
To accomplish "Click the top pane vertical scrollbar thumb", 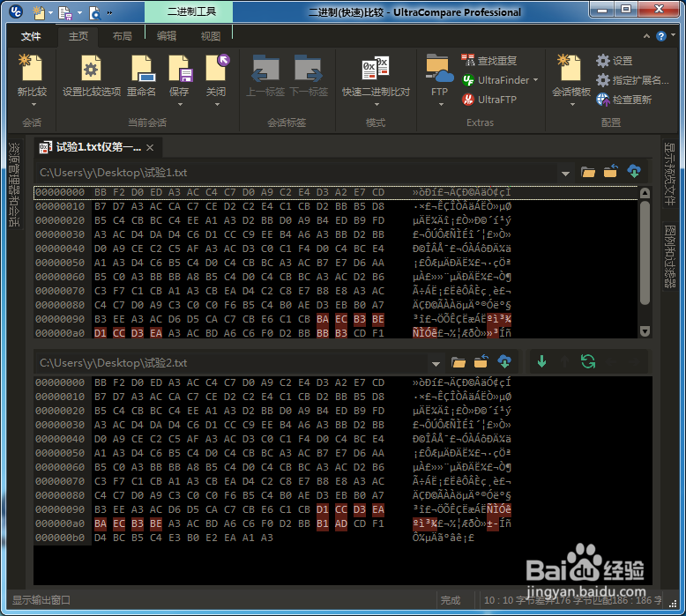I will point(645,253).
